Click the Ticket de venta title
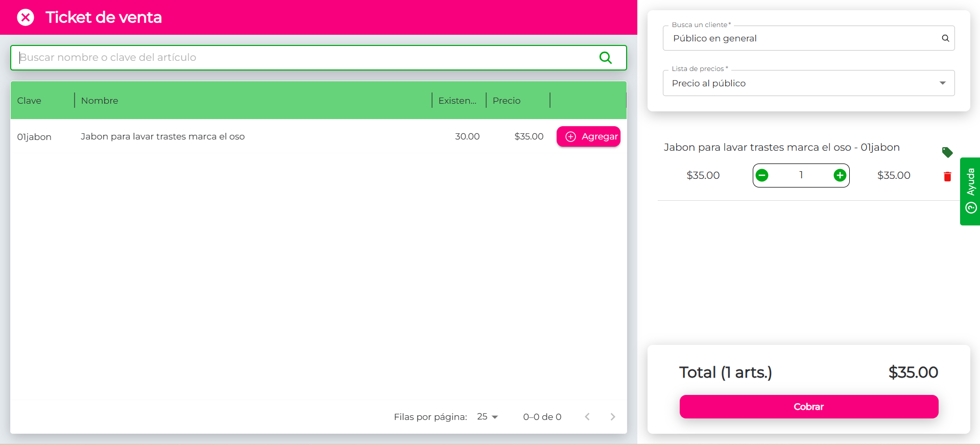 pos(104,17)
